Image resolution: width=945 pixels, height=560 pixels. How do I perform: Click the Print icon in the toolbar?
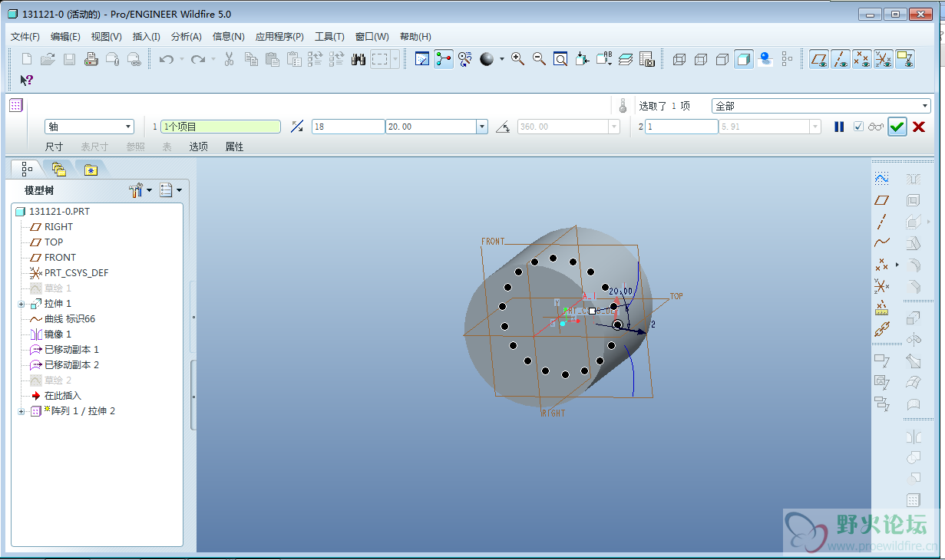[x=91, y=59]
